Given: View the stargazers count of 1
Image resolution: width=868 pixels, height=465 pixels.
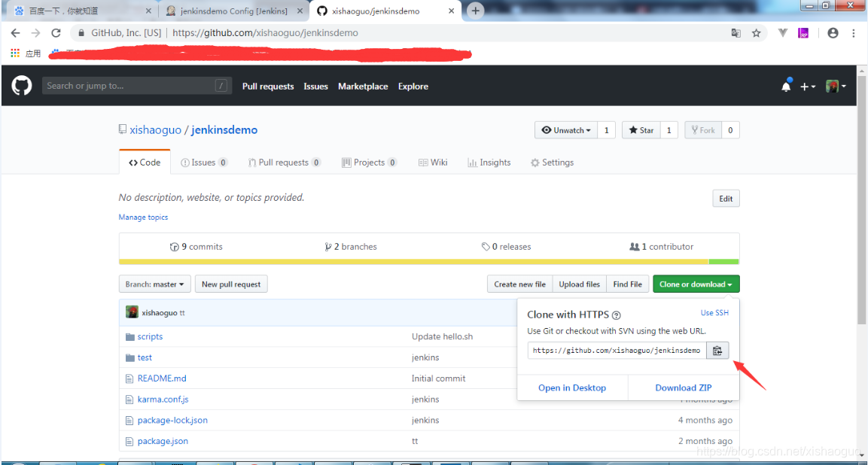Looking at the screenshot, I should point(669,130).
